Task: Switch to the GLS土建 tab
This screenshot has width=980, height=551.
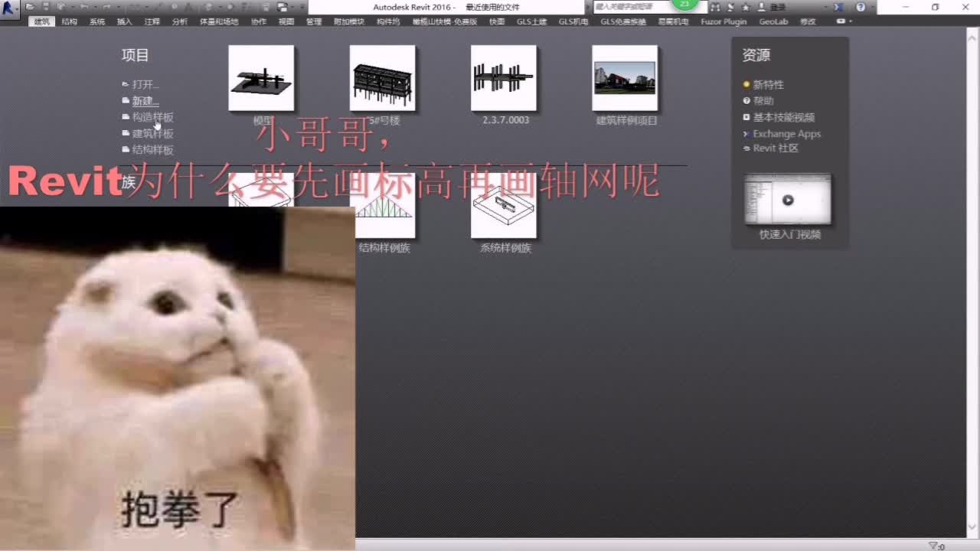Action: 532,21
